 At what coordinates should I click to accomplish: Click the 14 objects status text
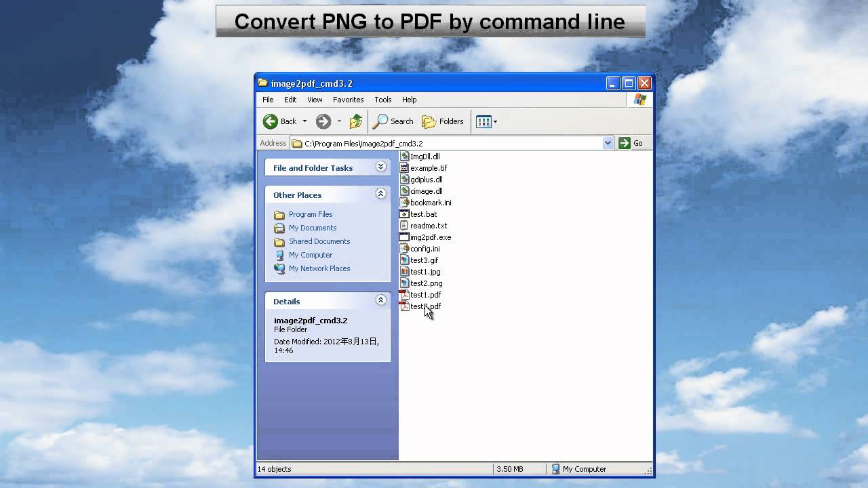tap(275, 469)
